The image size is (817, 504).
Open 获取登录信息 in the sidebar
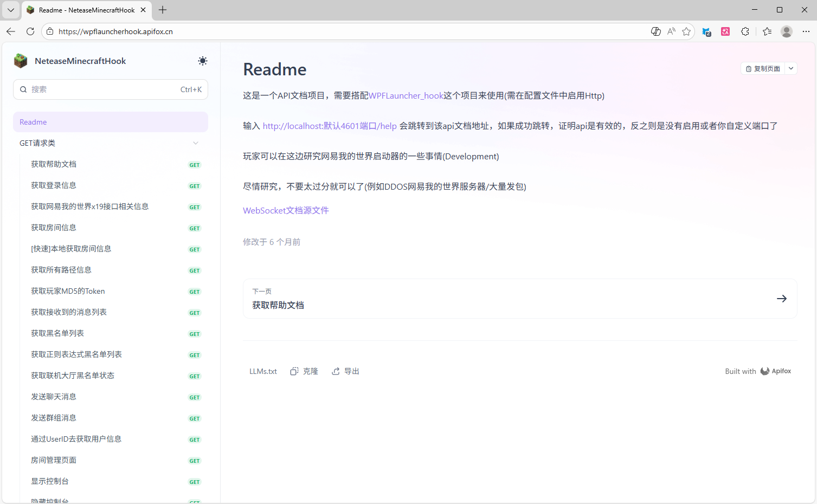111,185
